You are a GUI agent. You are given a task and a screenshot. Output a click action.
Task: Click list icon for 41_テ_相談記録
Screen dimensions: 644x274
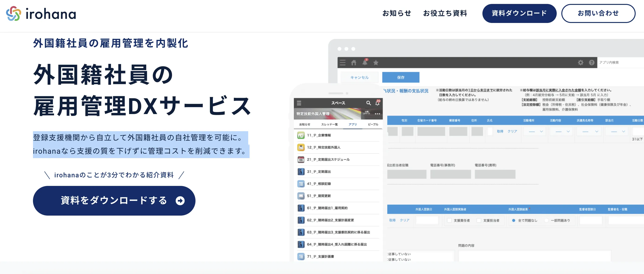pyautogui.click(x=301, y=184)
